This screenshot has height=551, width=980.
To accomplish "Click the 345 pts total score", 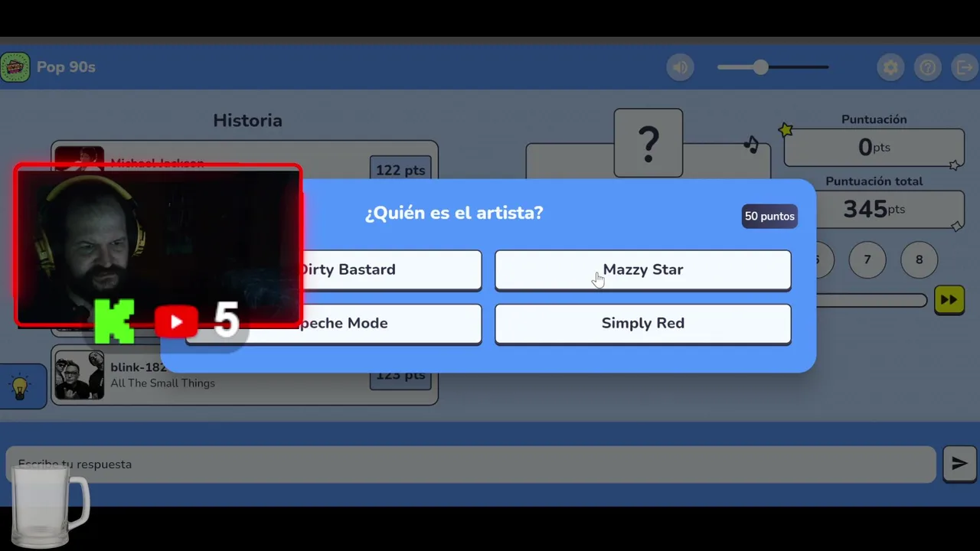I will (874, 209).
